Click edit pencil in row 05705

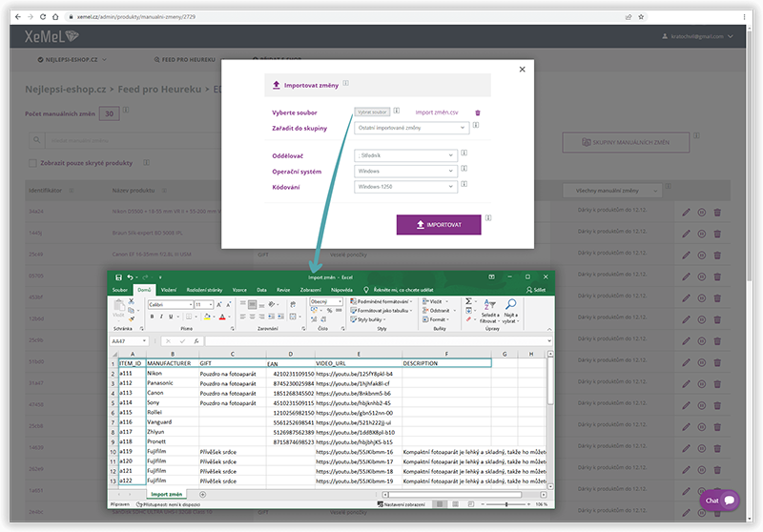pos(686,276)
